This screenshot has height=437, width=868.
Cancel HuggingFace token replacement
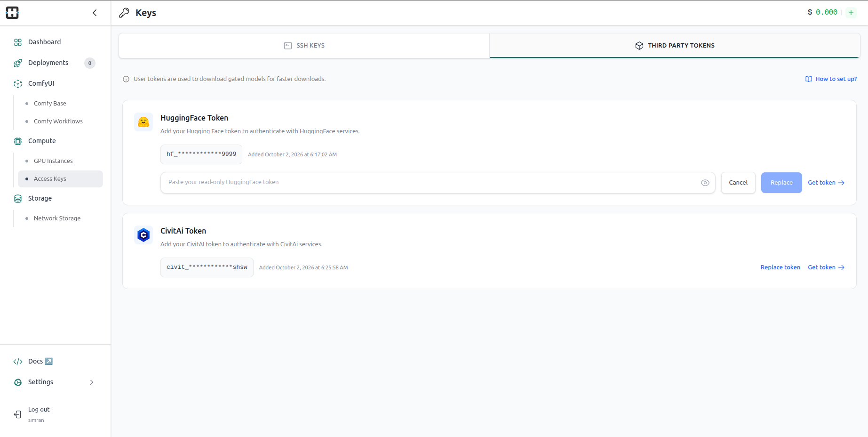(738, 183)
